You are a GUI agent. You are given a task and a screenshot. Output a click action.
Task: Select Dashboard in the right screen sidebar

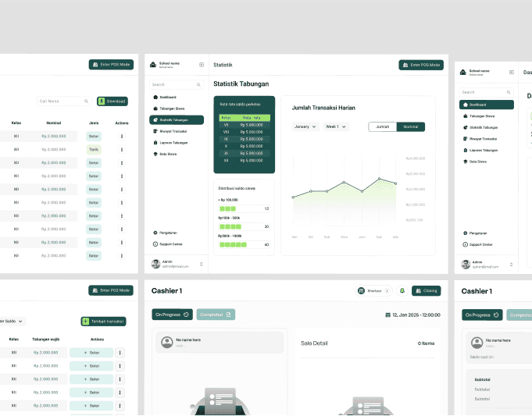point(487,105)
